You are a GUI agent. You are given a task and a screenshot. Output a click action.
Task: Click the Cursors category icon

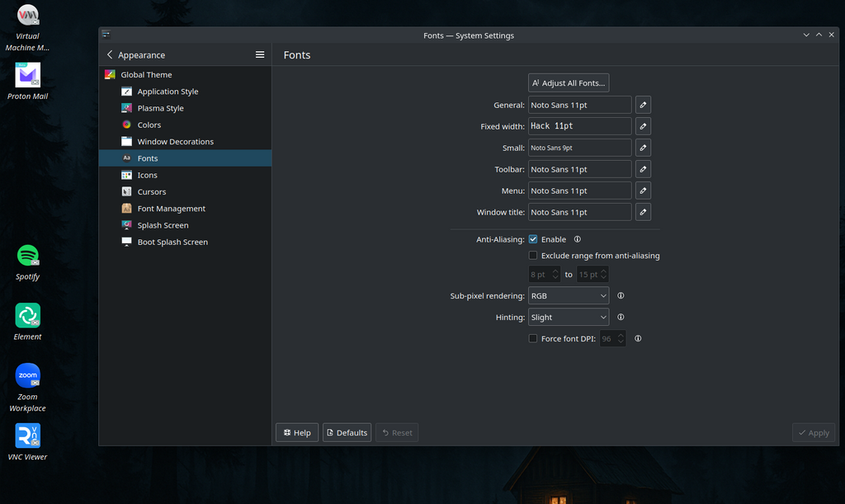126,191
